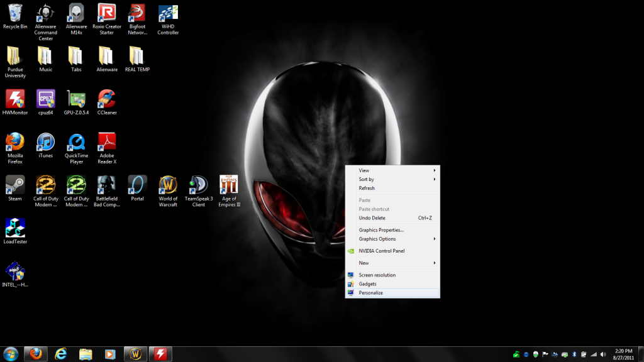The image size is (644, 362).
Task: Open the Action Center flag icon
Action: [545, 354]
